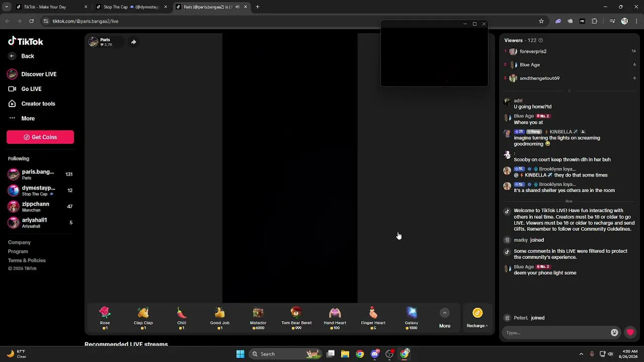Screen dimensions: 644x362
Task: Open a new browser tab
Action: [x=258, y=7]
